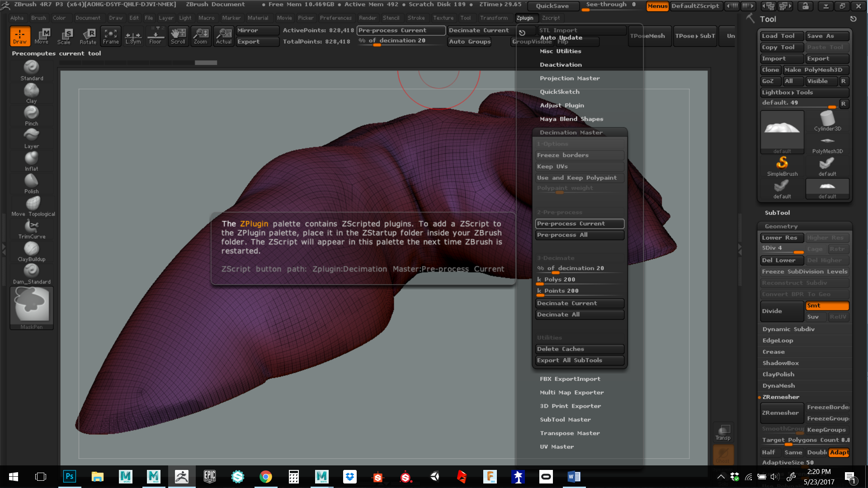Toggle the Transp transparency button
This screenshot has height=488, width=868.
(723, 432)
